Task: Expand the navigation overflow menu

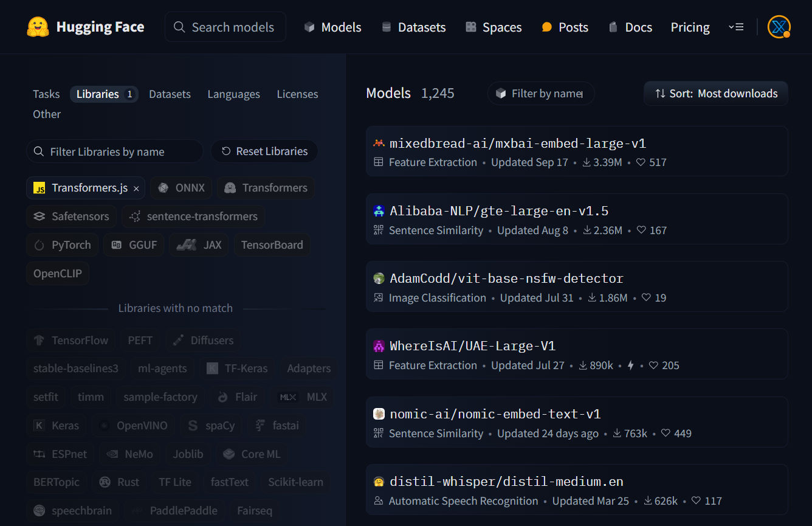Action: coord(735,27)
